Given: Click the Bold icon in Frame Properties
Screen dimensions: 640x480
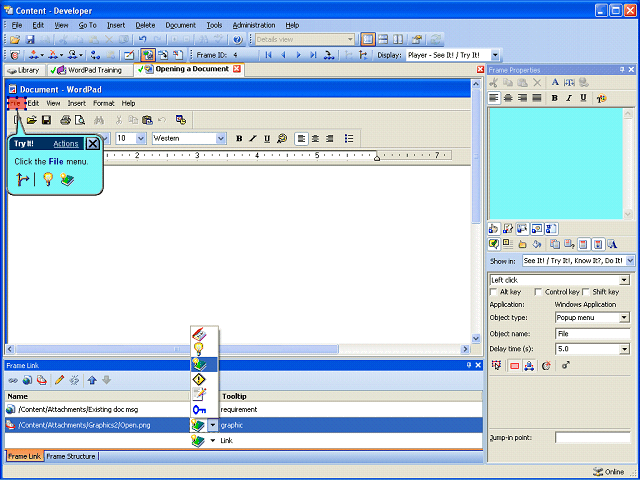Looking at the screenshot, I should pyautogui.click(x=554, y=98).
